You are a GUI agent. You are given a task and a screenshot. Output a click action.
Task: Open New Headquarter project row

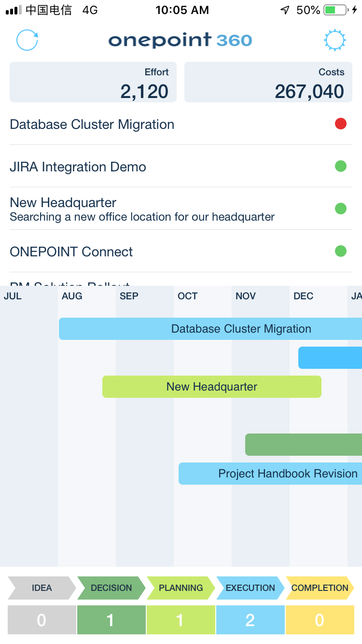click(181, 209)
